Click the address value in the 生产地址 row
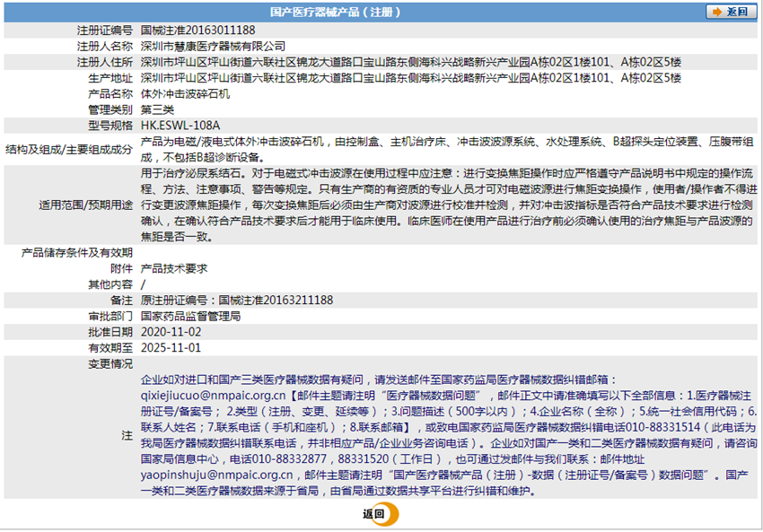This screenshot has width=763, height=532. [x=411, y=78]
